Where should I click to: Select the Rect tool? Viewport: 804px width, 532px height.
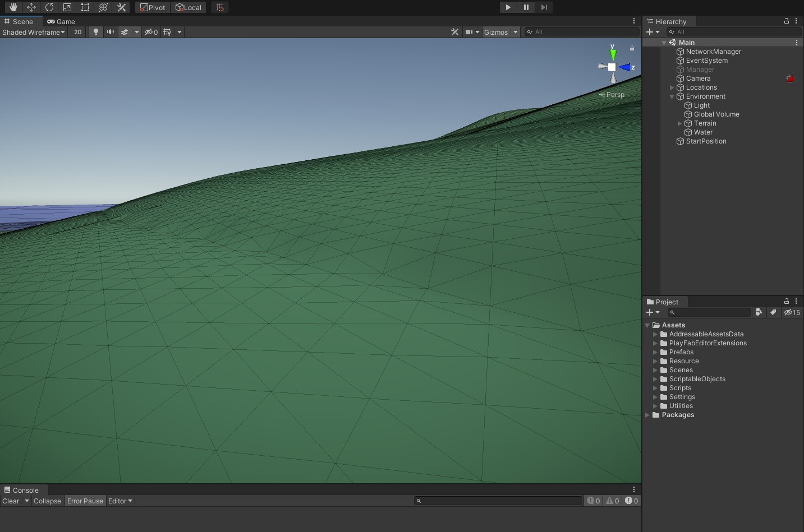pos(85,7)
